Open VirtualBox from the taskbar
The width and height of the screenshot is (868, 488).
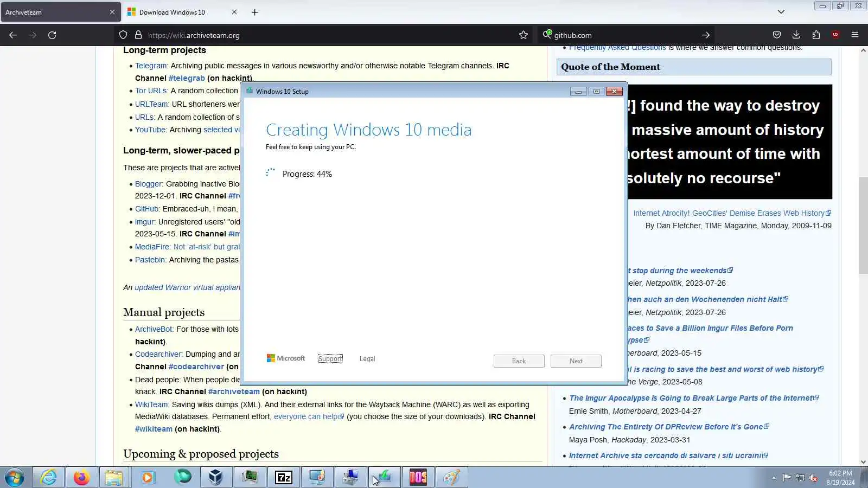[215, 478]
